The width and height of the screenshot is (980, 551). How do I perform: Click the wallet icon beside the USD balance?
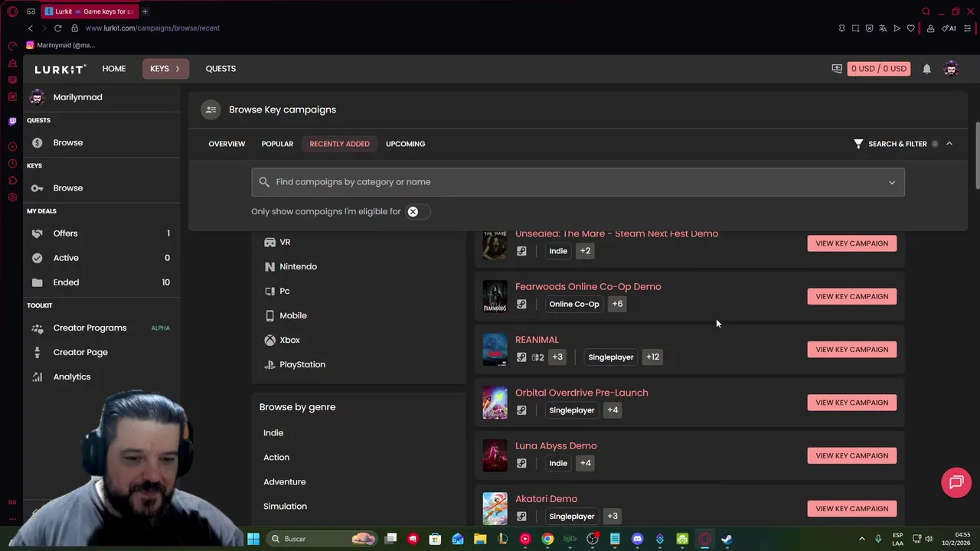click(x=837, y=69)
